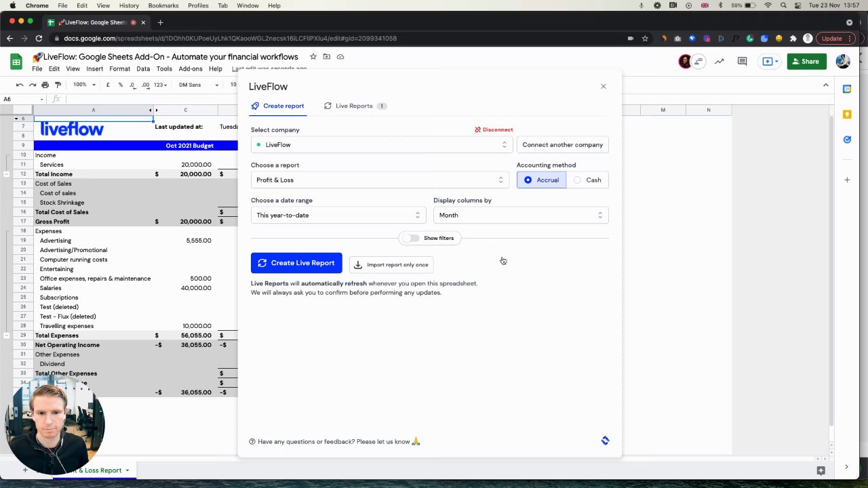
Task: Open the comment history icon
Action: (x=742, y=62)
